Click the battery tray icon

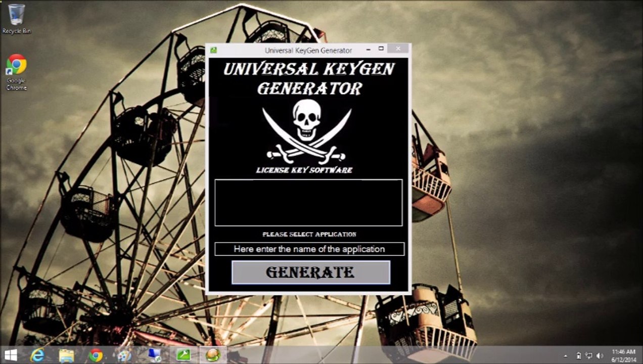579,356
